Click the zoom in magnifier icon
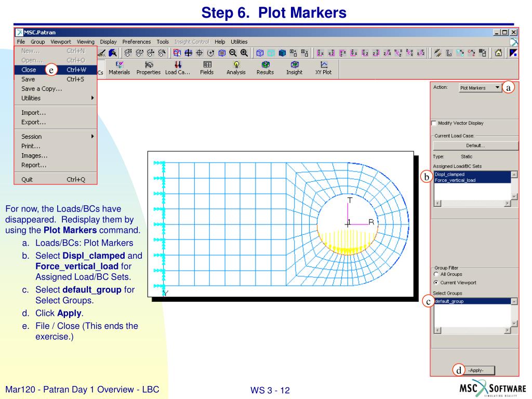This screenshot has height=399, width=532. [x=244, y=53]
